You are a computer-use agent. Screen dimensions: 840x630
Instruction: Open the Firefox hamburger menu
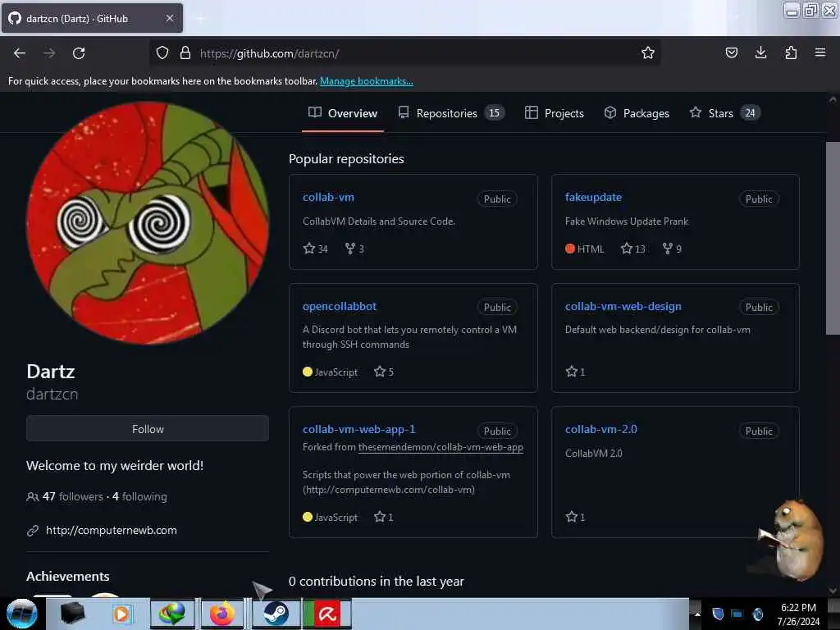tap(820, 52)
